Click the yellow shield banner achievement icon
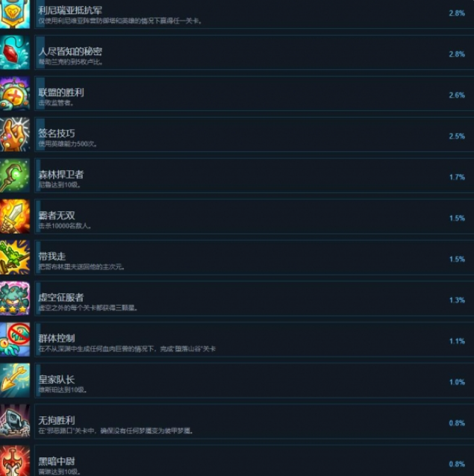The height and width of the screenshot is (476, 474). 15,14
